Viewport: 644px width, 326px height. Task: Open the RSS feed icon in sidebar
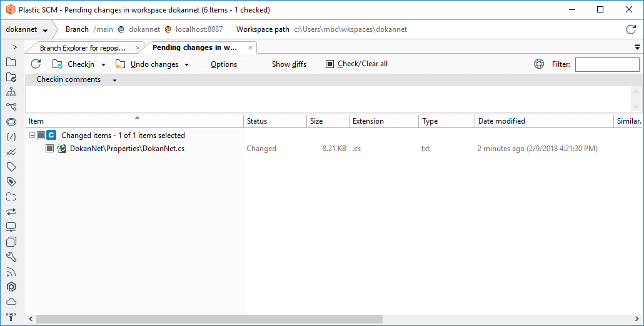(x=11, y=272)
